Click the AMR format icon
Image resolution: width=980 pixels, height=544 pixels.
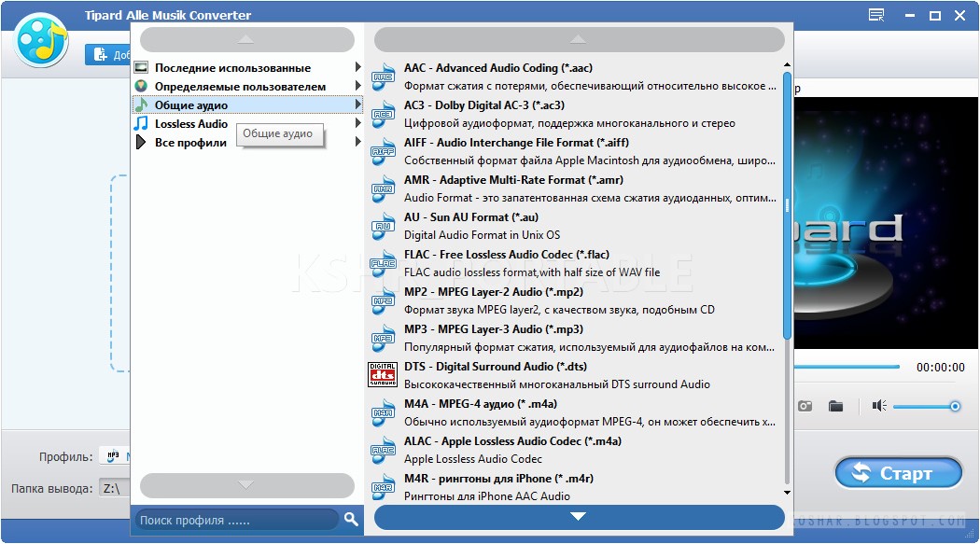(x=383, y=189)
